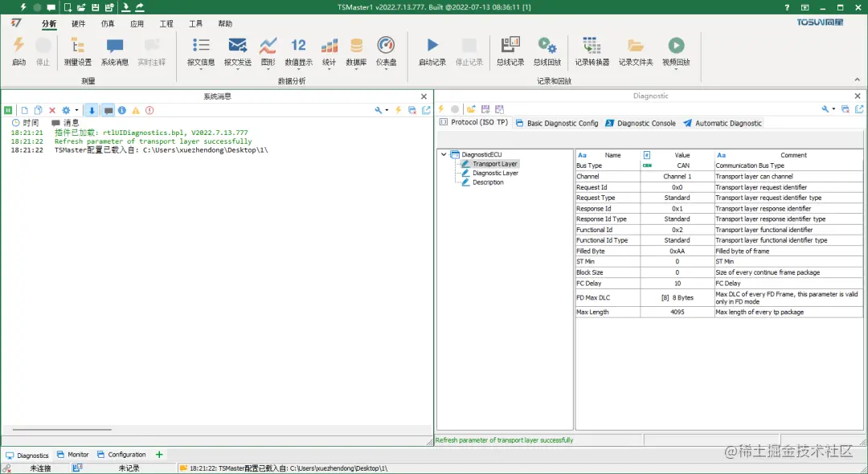Collapse the DiagnosticECU tree node
Viewport: 868px width, 474px height.
(444, 154)
